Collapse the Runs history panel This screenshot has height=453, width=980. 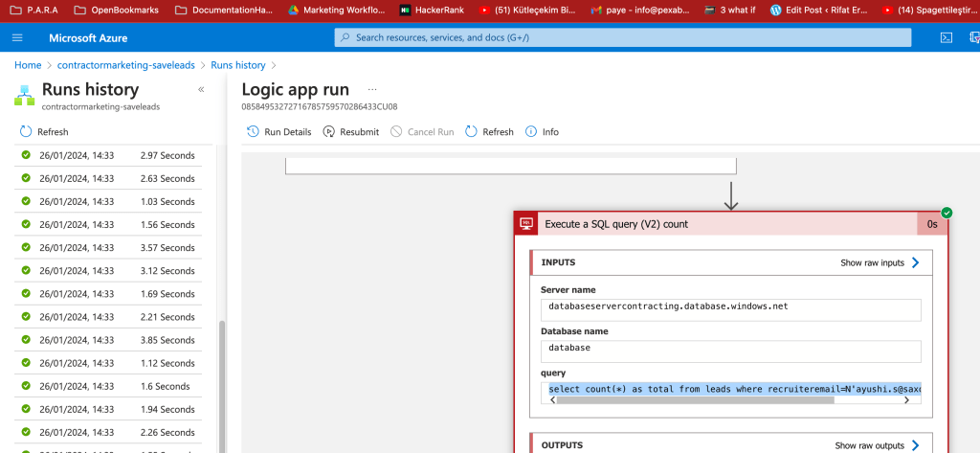(x=201, y=89)
